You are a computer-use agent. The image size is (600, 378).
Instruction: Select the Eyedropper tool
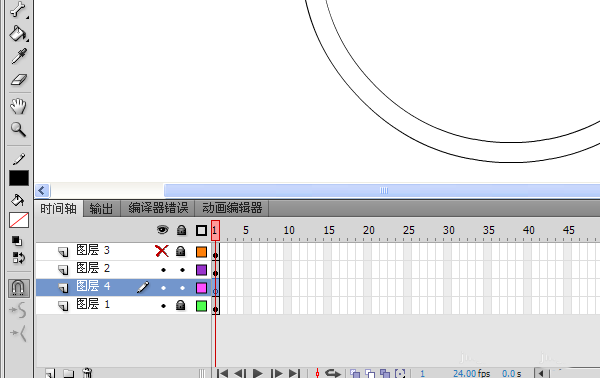[19, 56]
